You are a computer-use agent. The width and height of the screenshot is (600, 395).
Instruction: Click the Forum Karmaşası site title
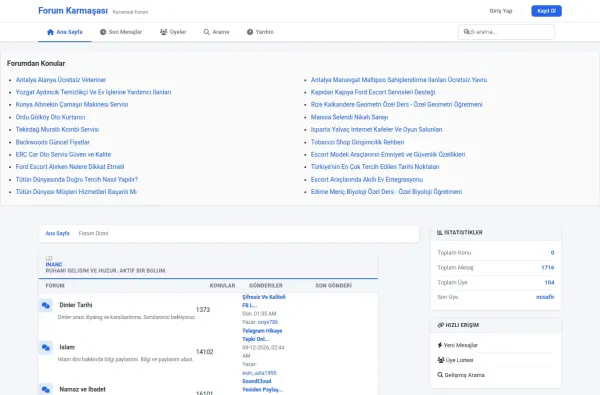[73, 11]
